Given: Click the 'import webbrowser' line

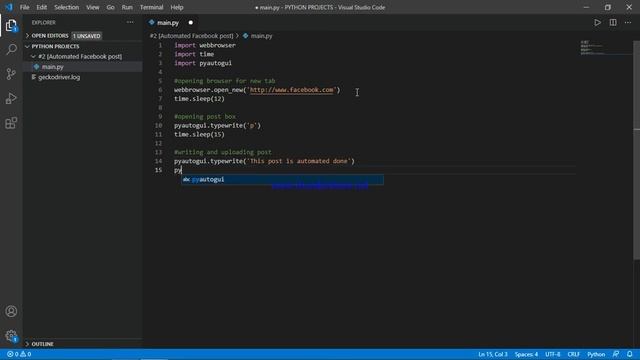Looking at the screenshot, I should pos(205,45).
